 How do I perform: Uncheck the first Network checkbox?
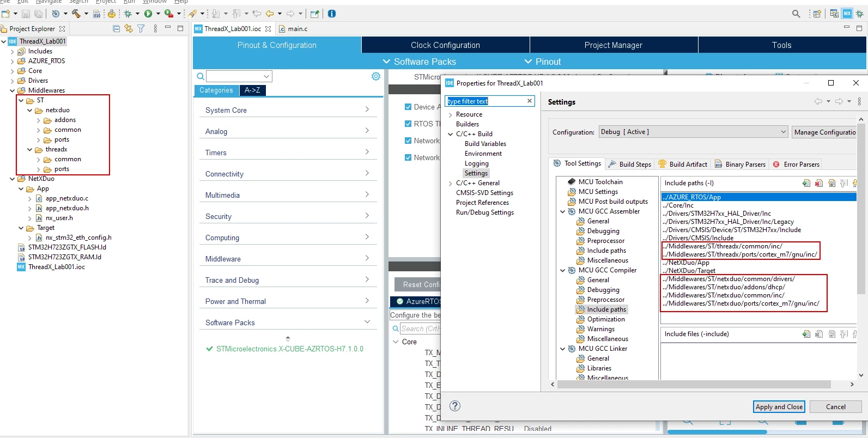pyautogui.click(x=408, y=141)
